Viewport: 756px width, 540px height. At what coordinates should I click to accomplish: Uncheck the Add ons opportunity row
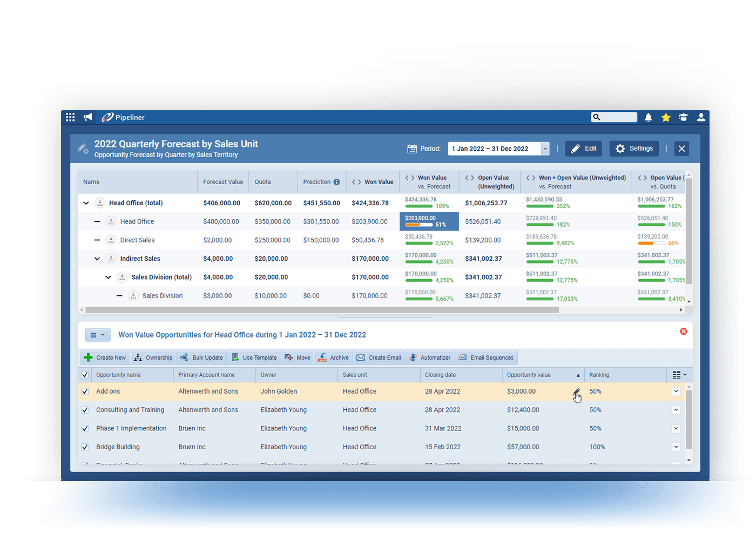coord(85,391)
